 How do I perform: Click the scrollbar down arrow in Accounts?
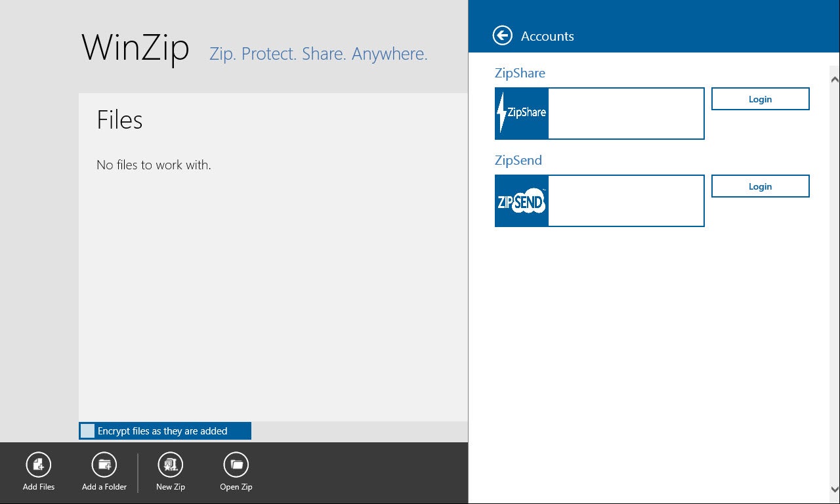click(x=835, y=489)
